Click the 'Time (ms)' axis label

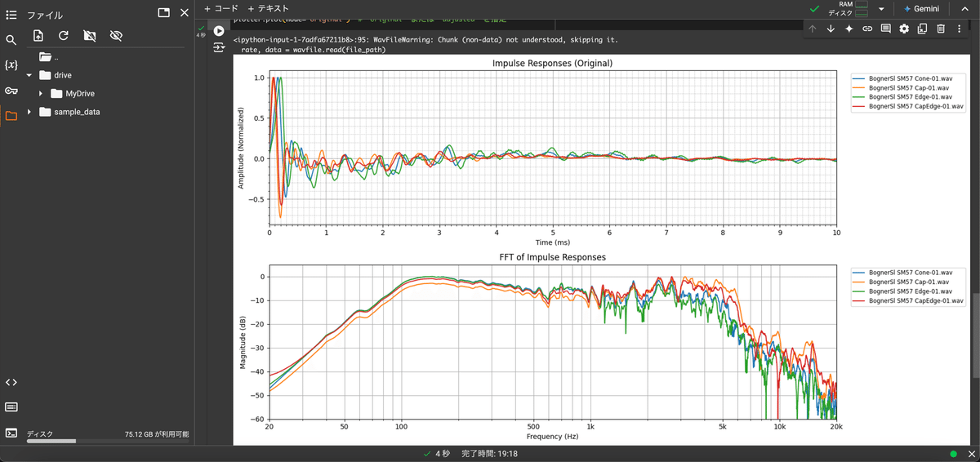point(552,242)
